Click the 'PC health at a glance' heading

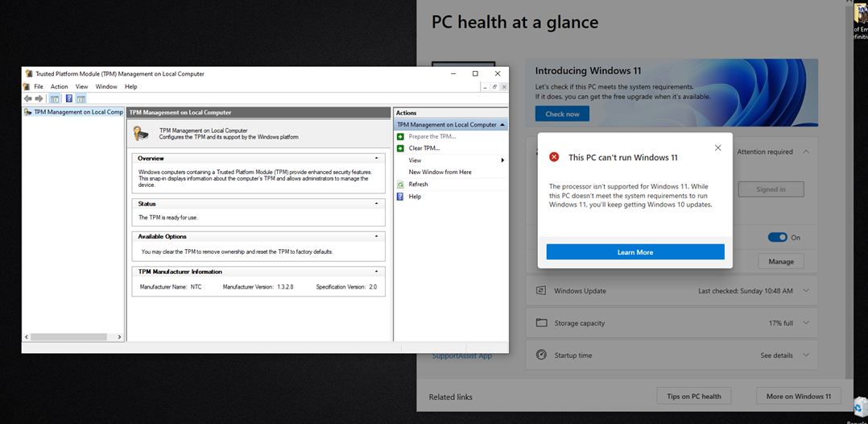tap(515, 23)
